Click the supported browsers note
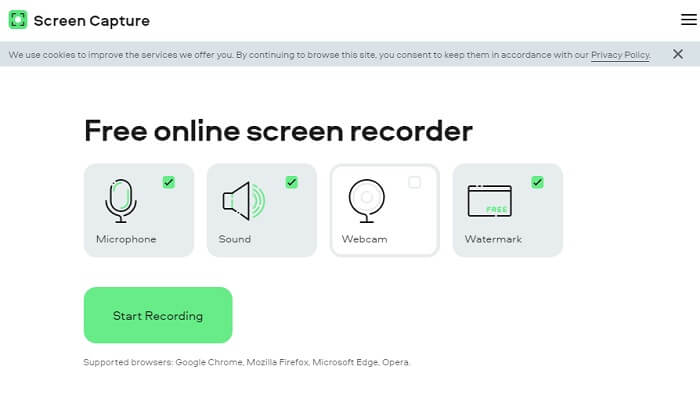Viewport: 700px width, 395px height. click(246, 362)
